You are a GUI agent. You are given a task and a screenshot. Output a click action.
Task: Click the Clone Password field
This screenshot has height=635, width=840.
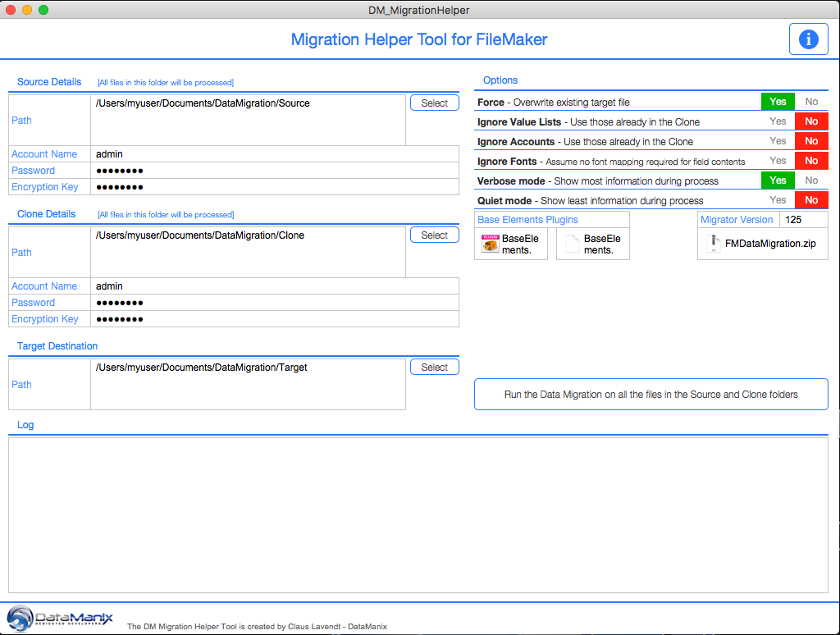point(275,303)
